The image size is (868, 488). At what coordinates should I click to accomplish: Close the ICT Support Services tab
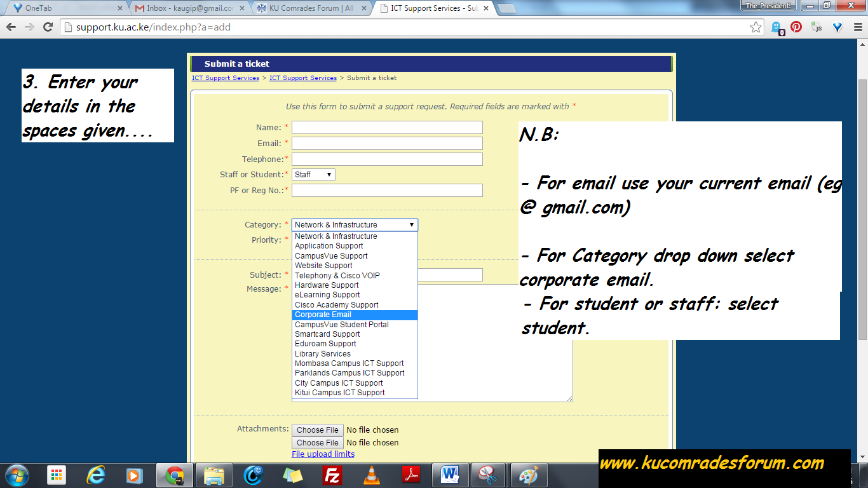point(486,8)
